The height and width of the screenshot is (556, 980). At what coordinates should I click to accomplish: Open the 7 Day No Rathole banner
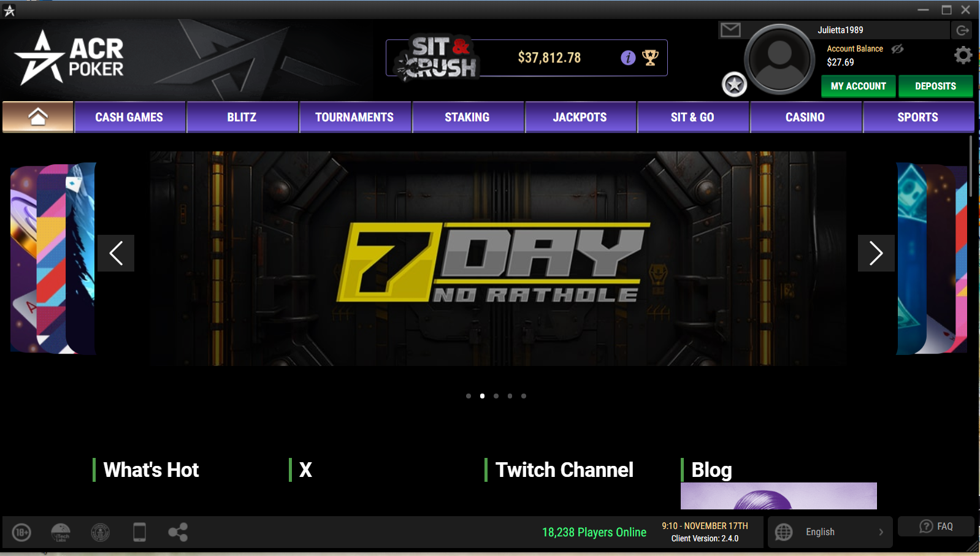[498, 259]
